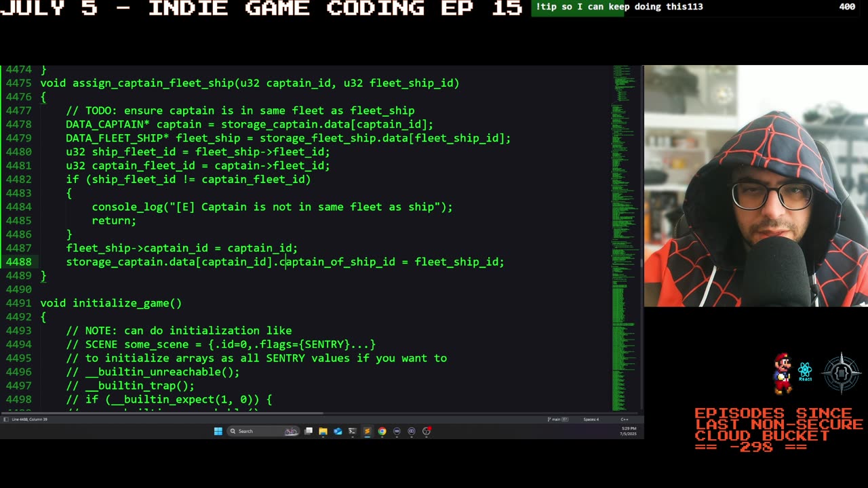Click the SCENE some_scene comment on line 4494

220,344
